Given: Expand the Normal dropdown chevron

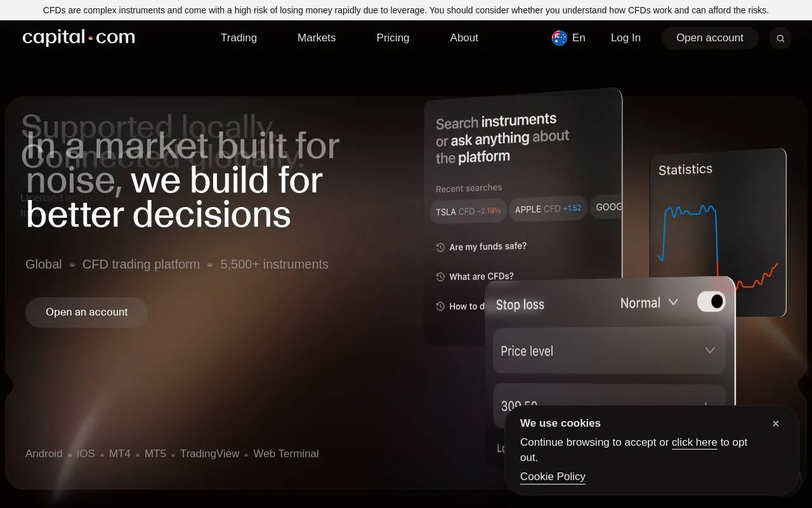Looking at the screenshot, I should 674,302.
